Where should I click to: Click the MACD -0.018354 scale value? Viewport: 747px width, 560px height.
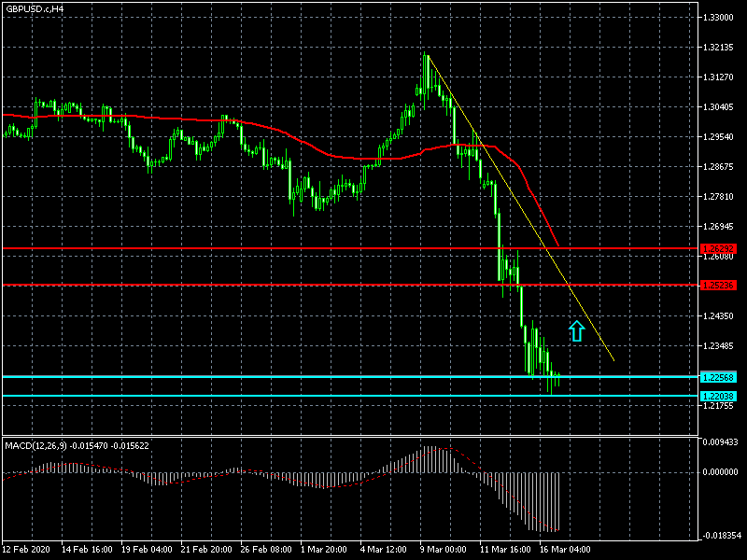[723, 537]
